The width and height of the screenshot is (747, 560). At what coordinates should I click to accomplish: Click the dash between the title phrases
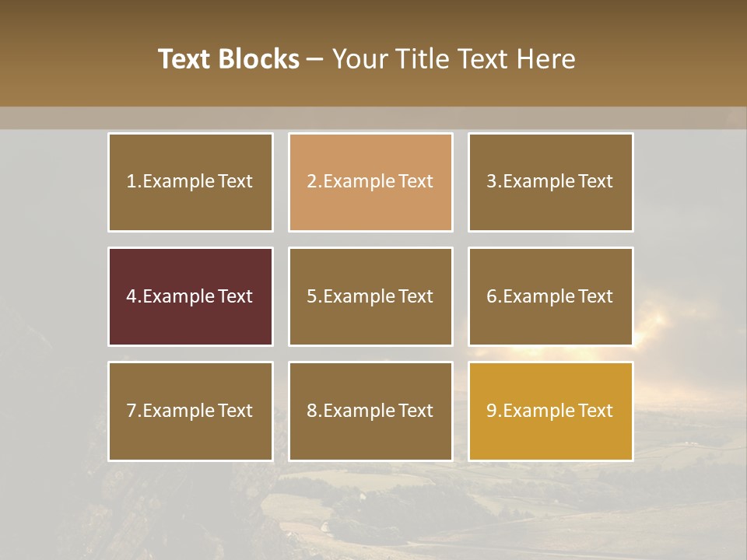click(x=315, y=60)
